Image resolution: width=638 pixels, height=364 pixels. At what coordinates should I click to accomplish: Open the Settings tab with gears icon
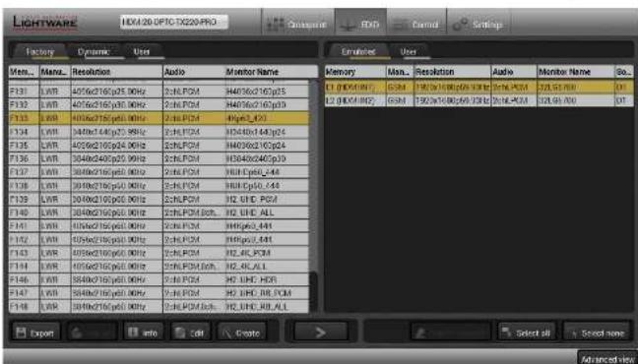[x=478, y=25]
